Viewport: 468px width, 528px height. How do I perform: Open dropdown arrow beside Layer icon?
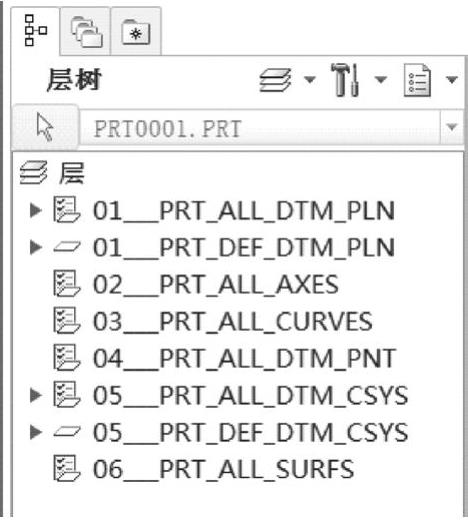point(310,80)
